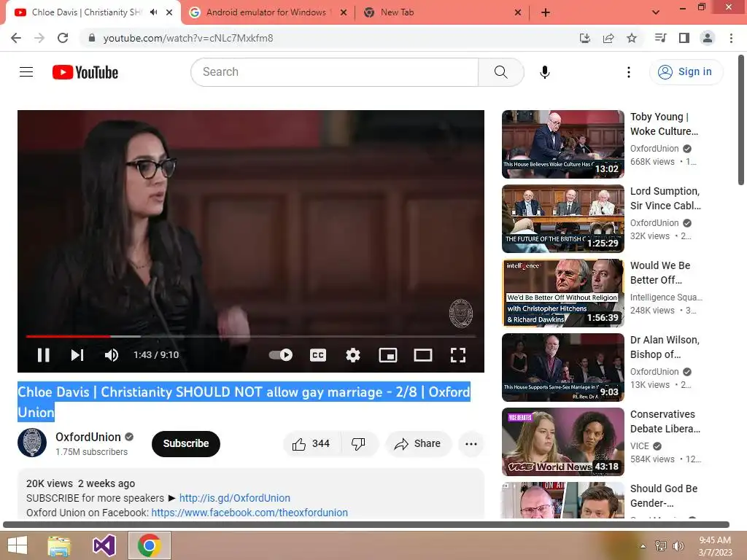The width and height of the screenshot is (747, 560).
Task: Click the browser address bar URL
Action: (188, 38)
